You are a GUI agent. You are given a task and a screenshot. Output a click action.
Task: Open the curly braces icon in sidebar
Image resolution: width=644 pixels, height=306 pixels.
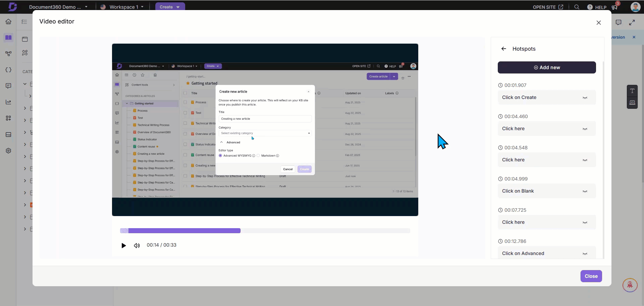click(8, 70)
